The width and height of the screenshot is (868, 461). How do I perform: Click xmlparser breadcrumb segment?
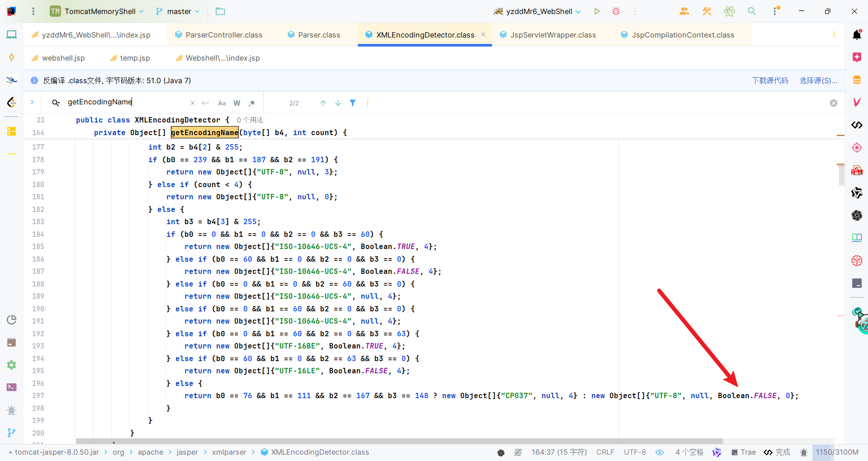click(x=229, y=452)
